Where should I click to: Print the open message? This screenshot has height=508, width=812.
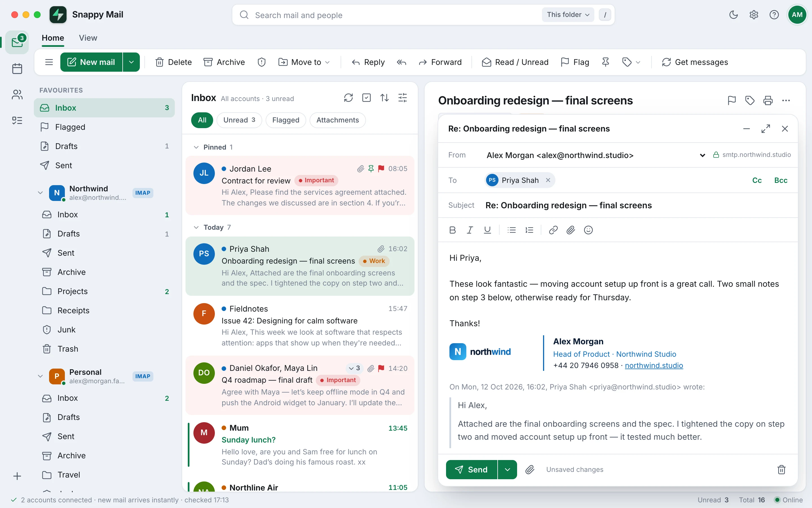(x=768, y=100)
